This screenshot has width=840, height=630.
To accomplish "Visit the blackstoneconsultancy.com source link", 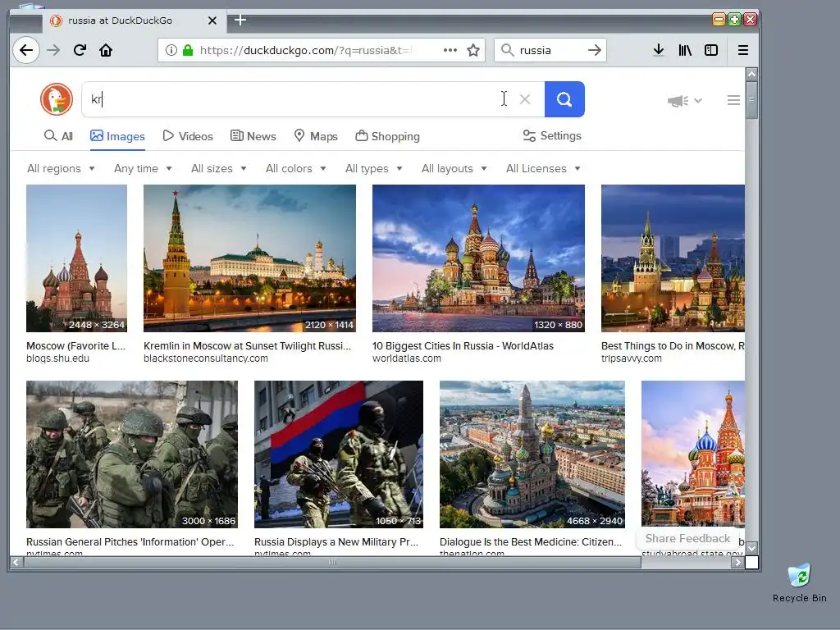I will point(206,358).
